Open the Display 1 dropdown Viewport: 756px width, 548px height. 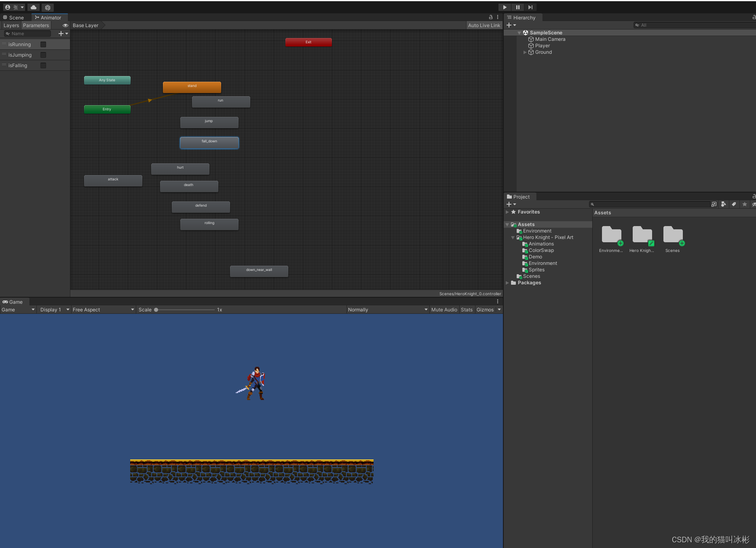(55, 310)
